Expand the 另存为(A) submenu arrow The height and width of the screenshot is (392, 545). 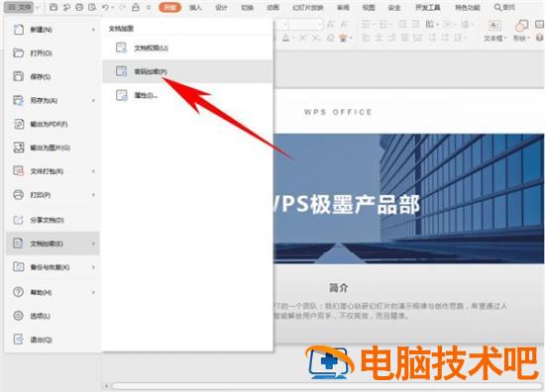pyautogui.click(x=93, y=101)
